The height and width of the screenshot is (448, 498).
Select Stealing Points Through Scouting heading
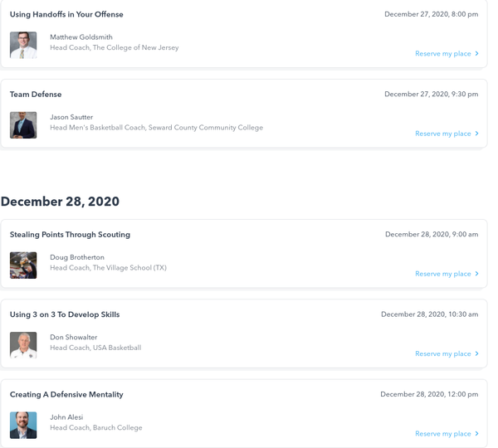[x=70, y=235]
